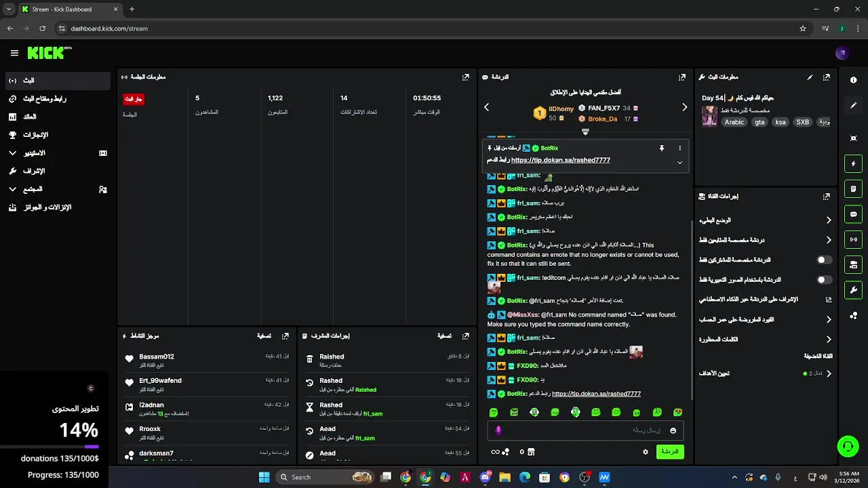
Task: Toggle the stream info widget in right sidebar
Action: click(853, 264)
